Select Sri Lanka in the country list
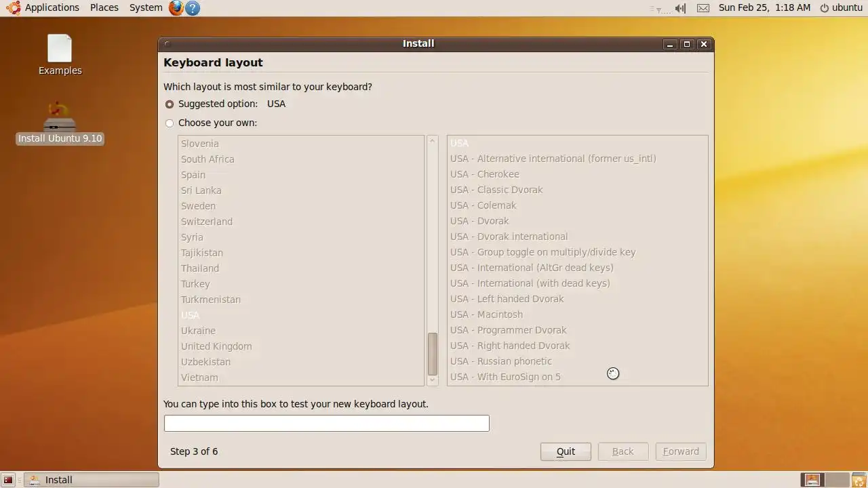The height and width of the screenshot is (488, 868). click(301, 190)
